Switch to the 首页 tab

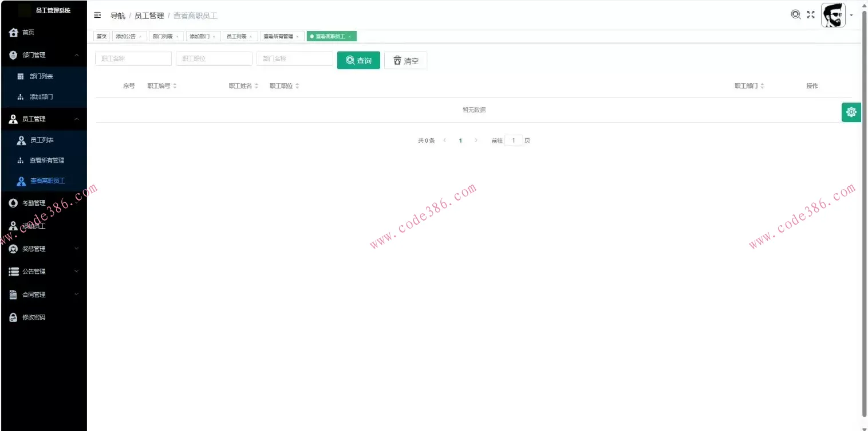(101, 36)
